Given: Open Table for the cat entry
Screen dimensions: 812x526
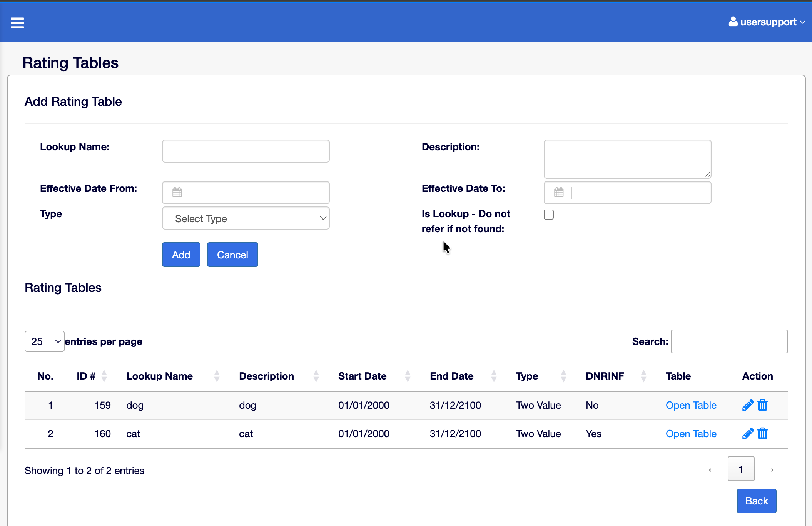Looking at the screenshot, I should point(691,433).
